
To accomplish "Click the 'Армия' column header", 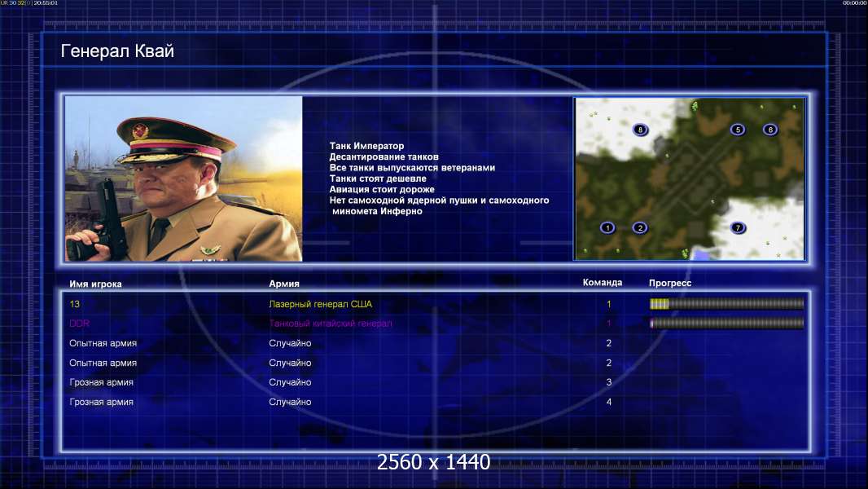I will tap(284, 284).
